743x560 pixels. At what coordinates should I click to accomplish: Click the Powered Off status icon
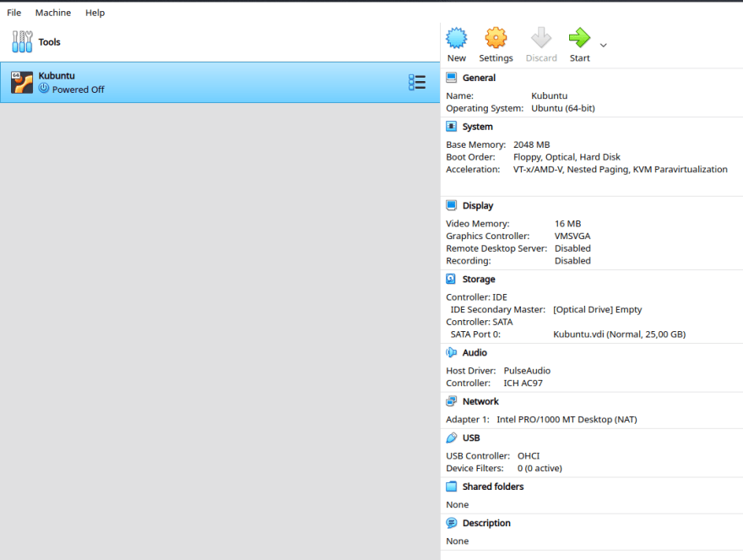44,88
